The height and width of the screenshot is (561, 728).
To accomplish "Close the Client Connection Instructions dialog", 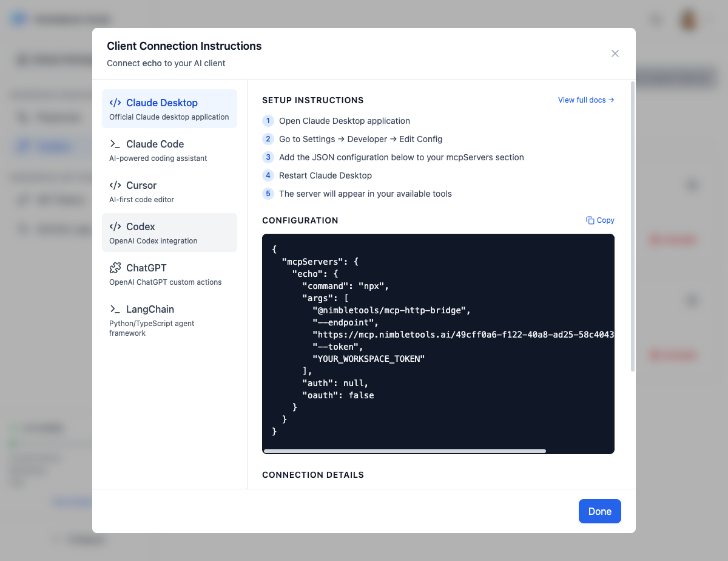I will point(615,53).
